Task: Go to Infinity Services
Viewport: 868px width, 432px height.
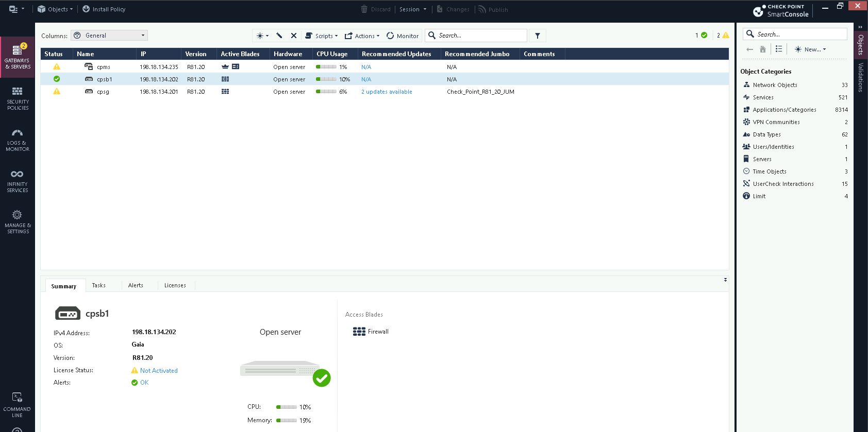Action: 18,181
